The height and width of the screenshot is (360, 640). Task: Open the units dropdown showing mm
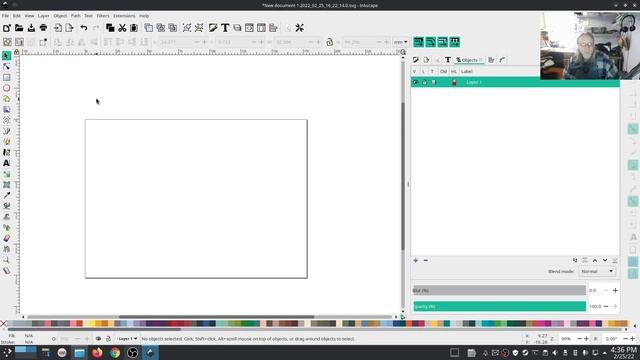click(400, 42)
